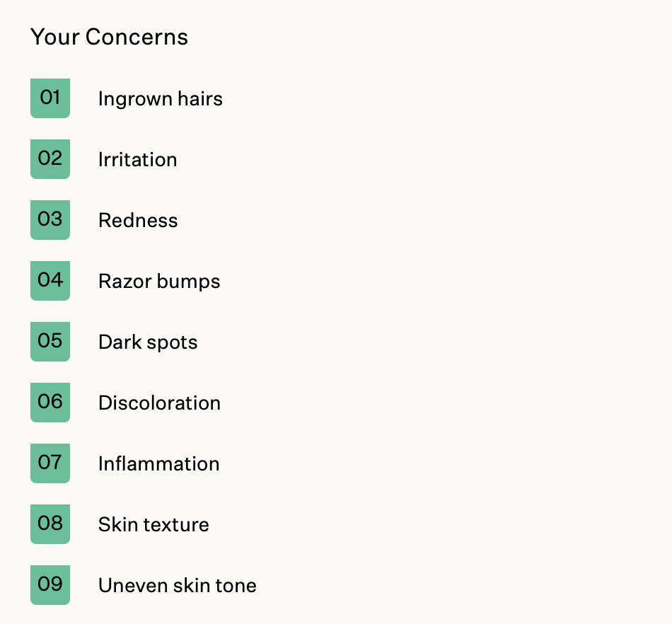This screenshot has height=624, width=672.
Task: Click the Razor bumps concern text
Action: [x=159, y=282]
